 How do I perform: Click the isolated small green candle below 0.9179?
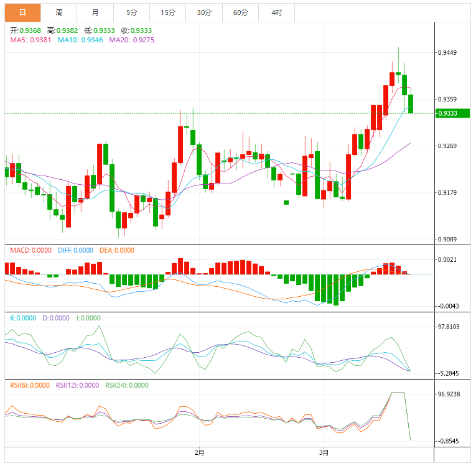(x=286, y=202)
